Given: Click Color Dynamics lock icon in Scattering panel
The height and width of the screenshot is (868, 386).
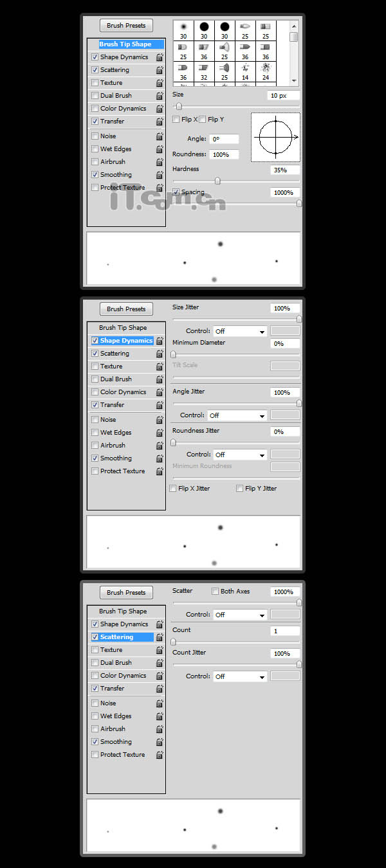Looking at the screenshot, I should click(159, 676).
